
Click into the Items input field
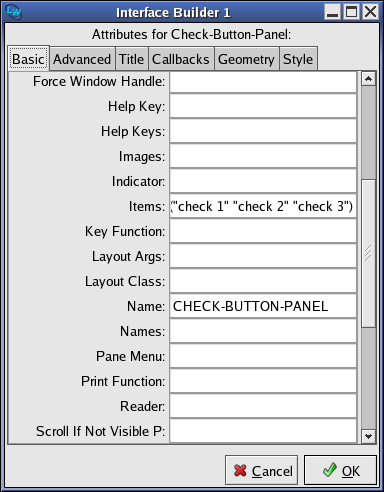[x=263, y=206]
